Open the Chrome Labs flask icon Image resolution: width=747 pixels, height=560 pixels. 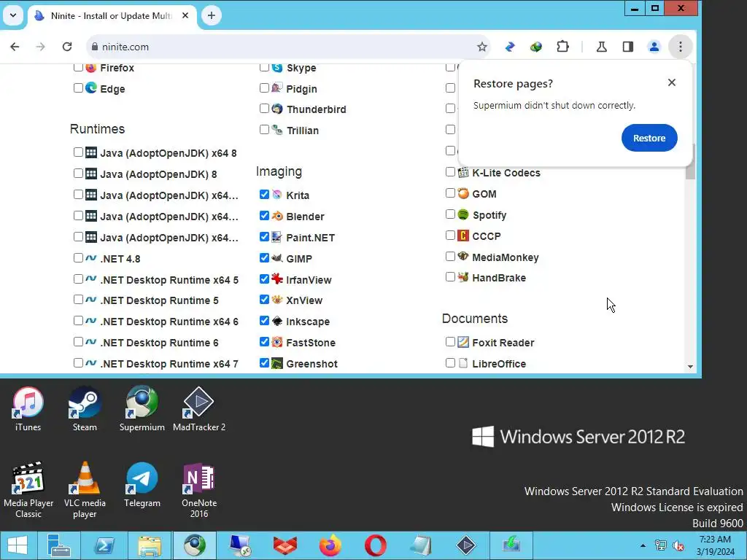(x=602, y=47)
